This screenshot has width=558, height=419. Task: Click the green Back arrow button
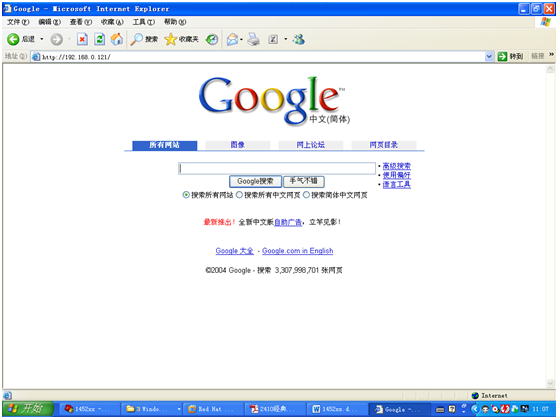click(x=13, y=39)
